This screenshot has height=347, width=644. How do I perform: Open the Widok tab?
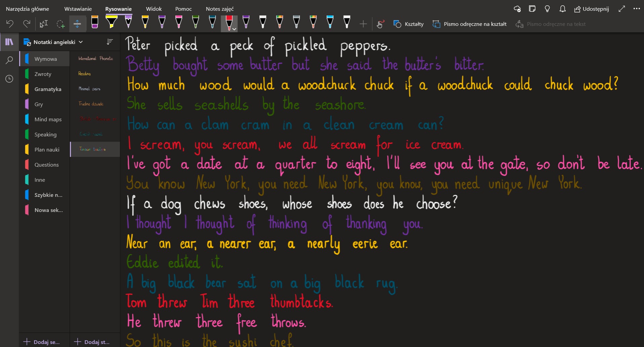click(x=154, y=9)
